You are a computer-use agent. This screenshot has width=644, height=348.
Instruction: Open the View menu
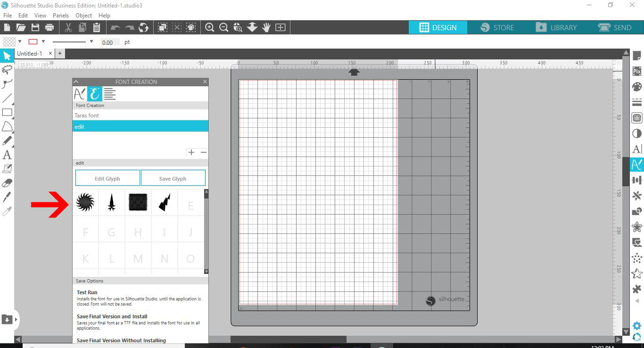point(40,15)
